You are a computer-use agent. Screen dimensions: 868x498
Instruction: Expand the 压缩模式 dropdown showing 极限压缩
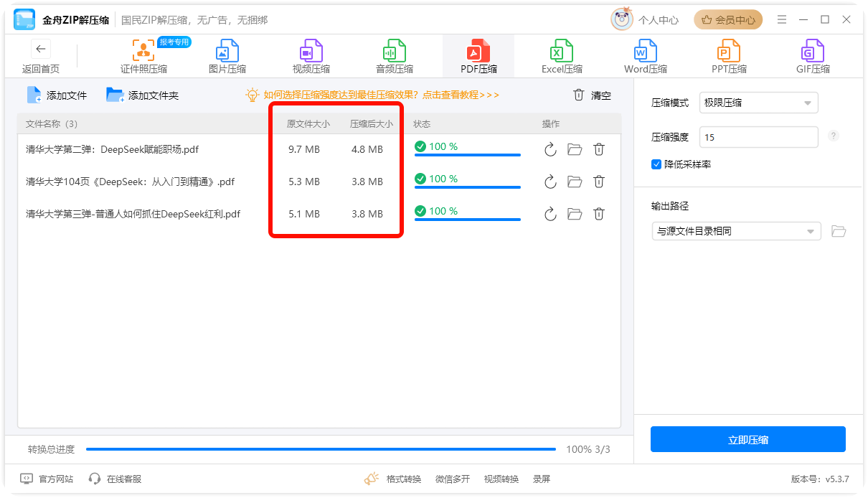[x=758, y=103]
